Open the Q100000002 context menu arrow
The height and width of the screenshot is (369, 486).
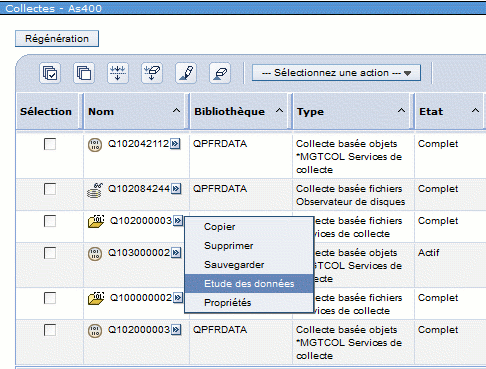[x=178, y=297]
